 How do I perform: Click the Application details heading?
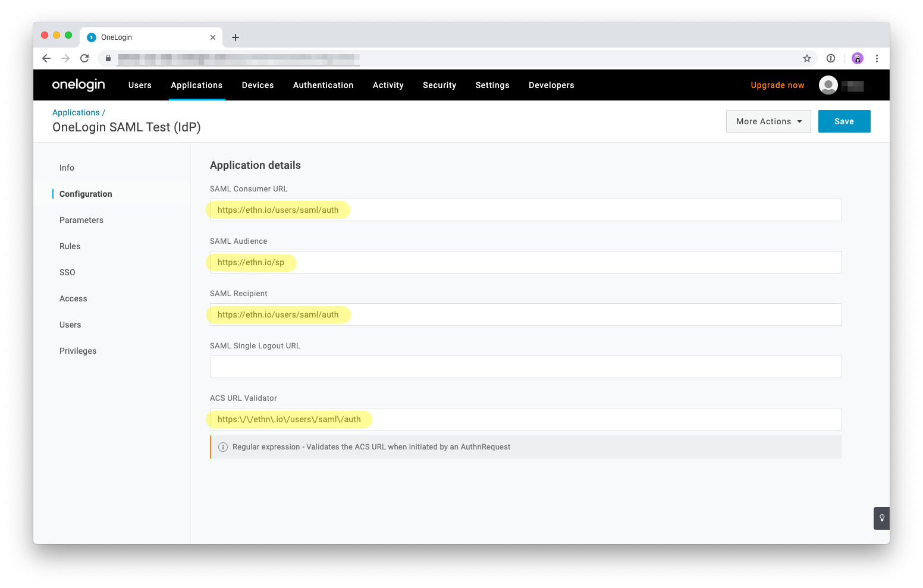[255, 165]
